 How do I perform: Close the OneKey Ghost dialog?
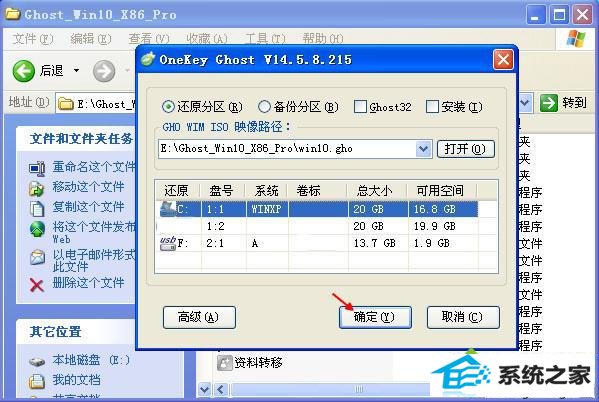point(503,60)
